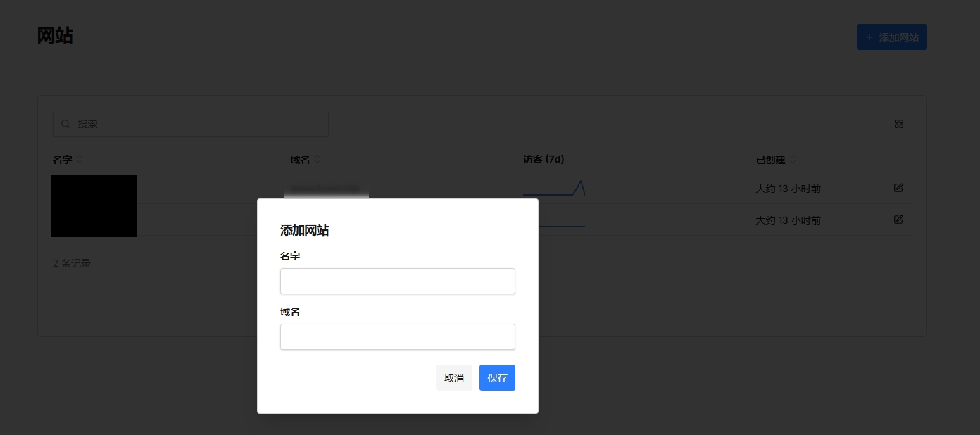Image resolution: width=980 pixels, height=435 pixels.
Task: Click the 添加网站 button at the page top
Action: (x=892, y=37)
